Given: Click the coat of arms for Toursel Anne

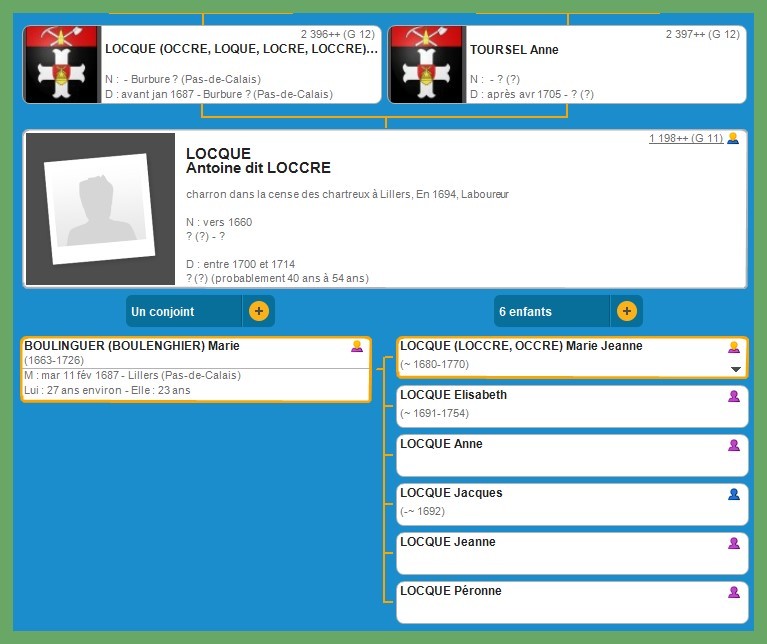Looking at the screenshot, I should point(427,65).
